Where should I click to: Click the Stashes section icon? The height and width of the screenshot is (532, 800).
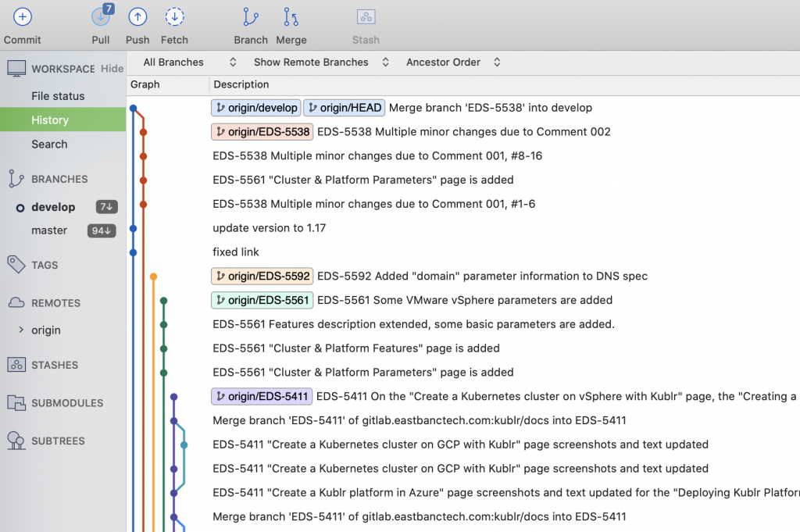pos(16,365)
